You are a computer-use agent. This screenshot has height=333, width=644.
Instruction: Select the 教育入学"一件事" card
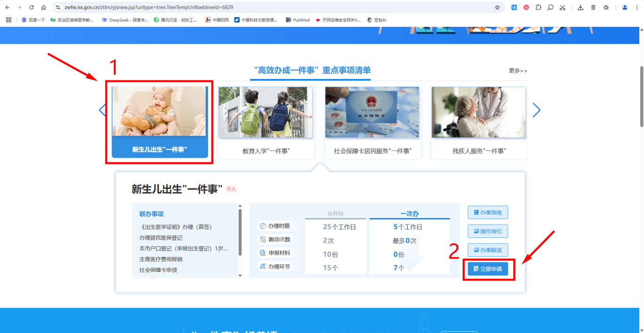point(266,123)
